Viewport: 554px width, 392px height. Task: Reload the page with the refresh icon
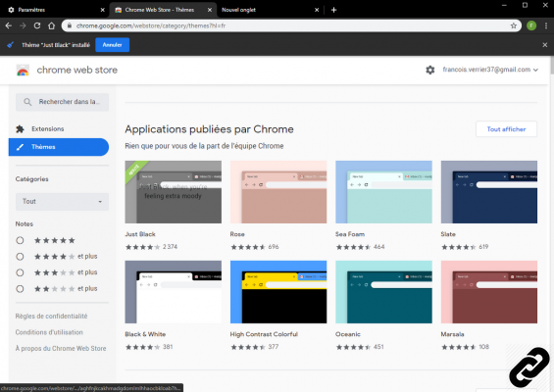(x=37, y=25)
